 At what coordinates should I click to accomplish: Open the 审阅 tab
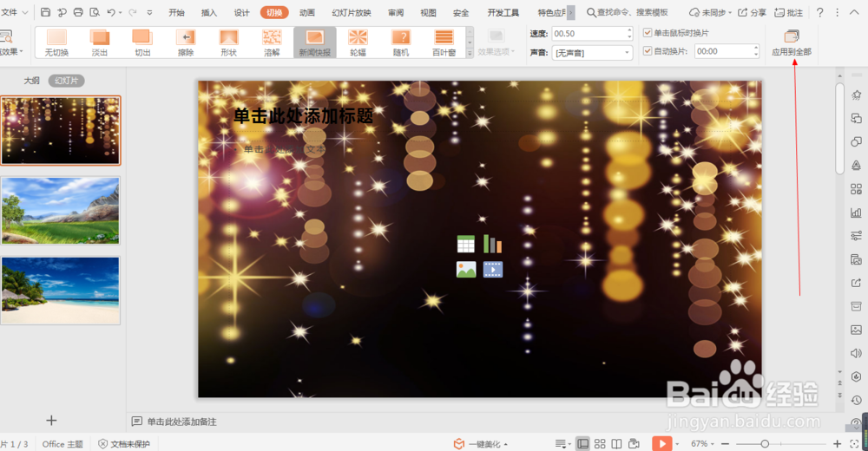pos(396,12)
